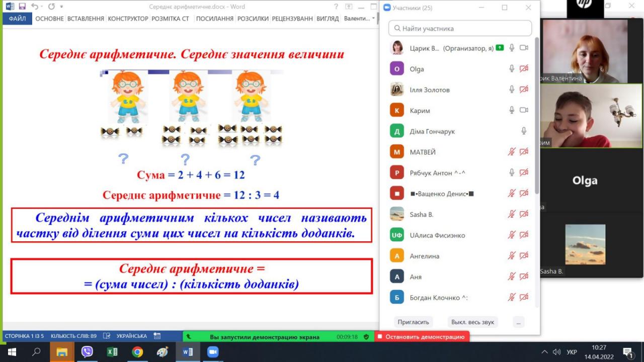The image size is (644, 362).
Task: Toggle Карим's camera icon
Action: coord(524,111)
